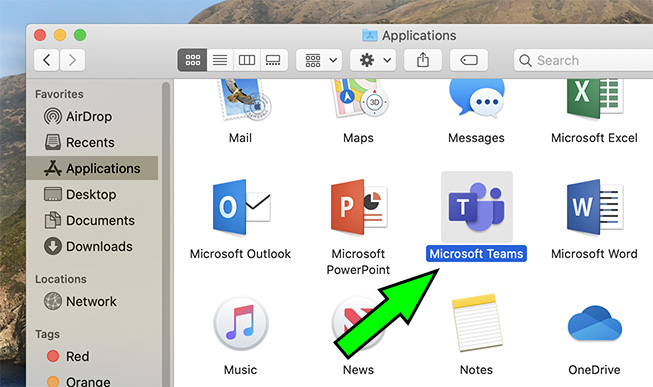The image size is (653, 387).
Task: Click the Share toolbar button
Action: tap(423, 60)
